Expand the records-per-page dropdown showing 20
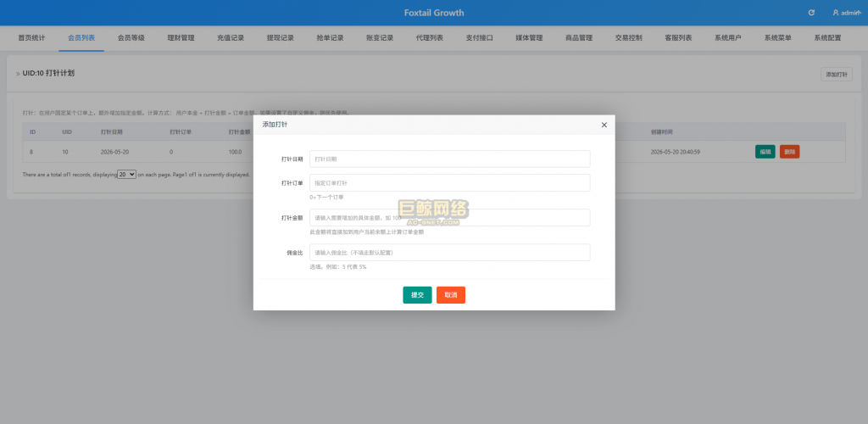The width and height of the screenshot is (868, 424). [x=127, y=174]
